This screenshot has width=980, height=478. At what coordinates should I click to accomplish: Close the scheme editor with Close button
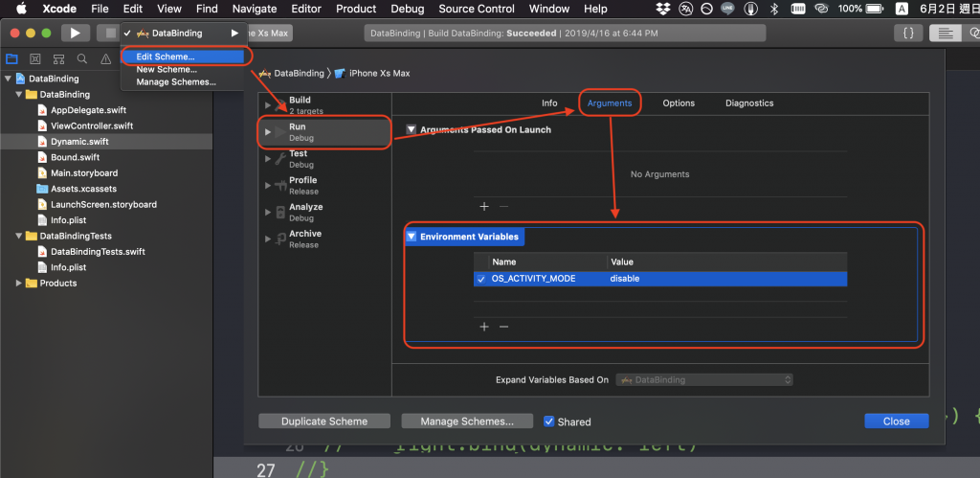click(896, 421)
